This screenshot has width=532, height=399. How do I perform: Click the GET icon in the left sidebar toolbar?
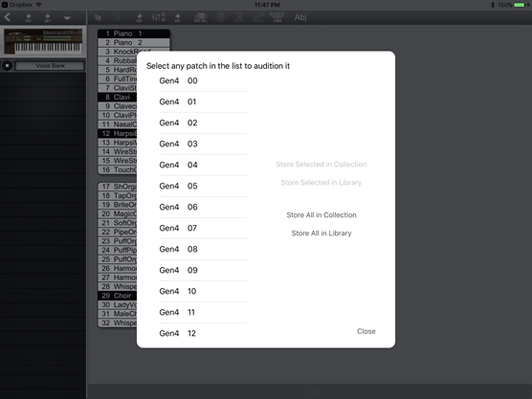click(x=48, y=17)
